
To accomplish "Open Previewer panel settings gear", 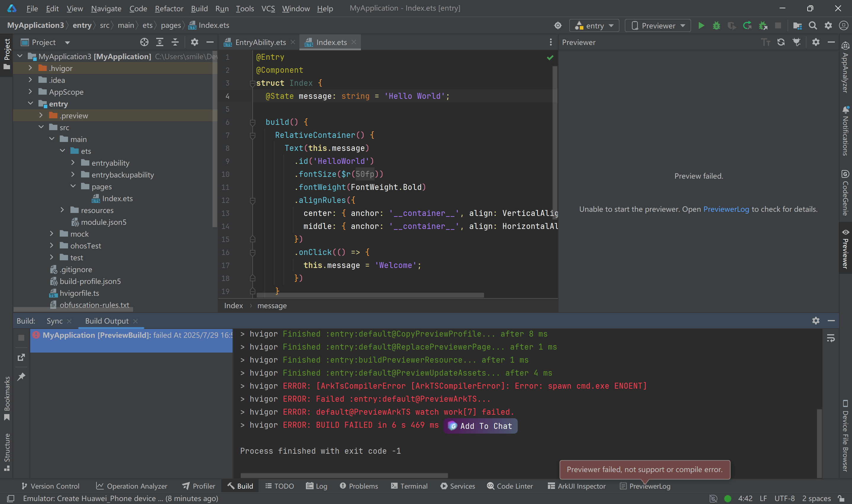I will coord(816,42).
